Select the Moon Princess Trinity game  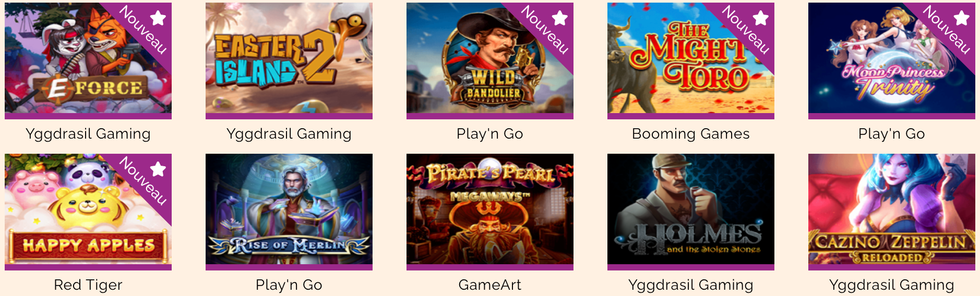892,58
